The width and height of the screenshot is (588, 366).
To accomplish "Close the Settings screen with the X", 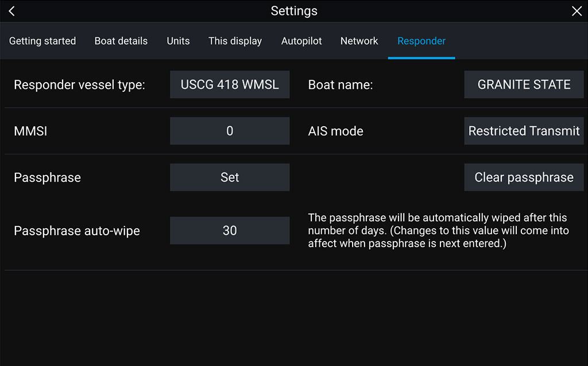I will click(577, 11).
